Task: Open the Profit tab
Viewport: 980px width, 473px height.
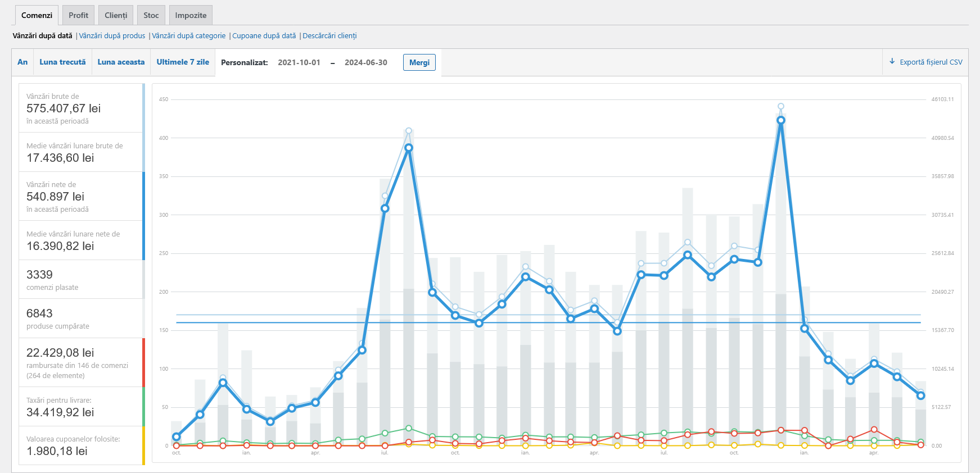Action: [x=78, y=15]
